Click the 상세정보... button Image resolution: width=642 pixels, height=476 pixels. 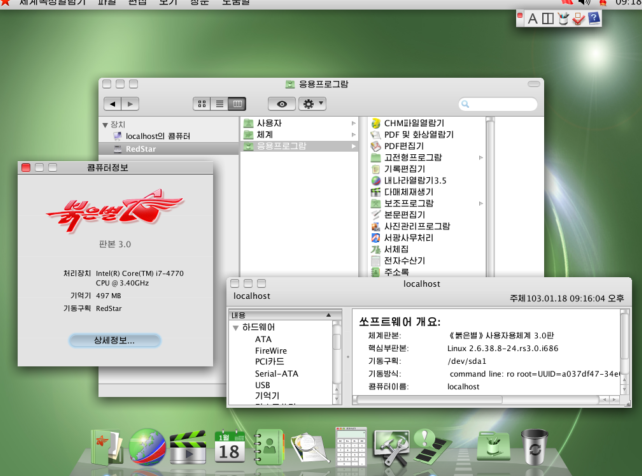pos(115,341)
